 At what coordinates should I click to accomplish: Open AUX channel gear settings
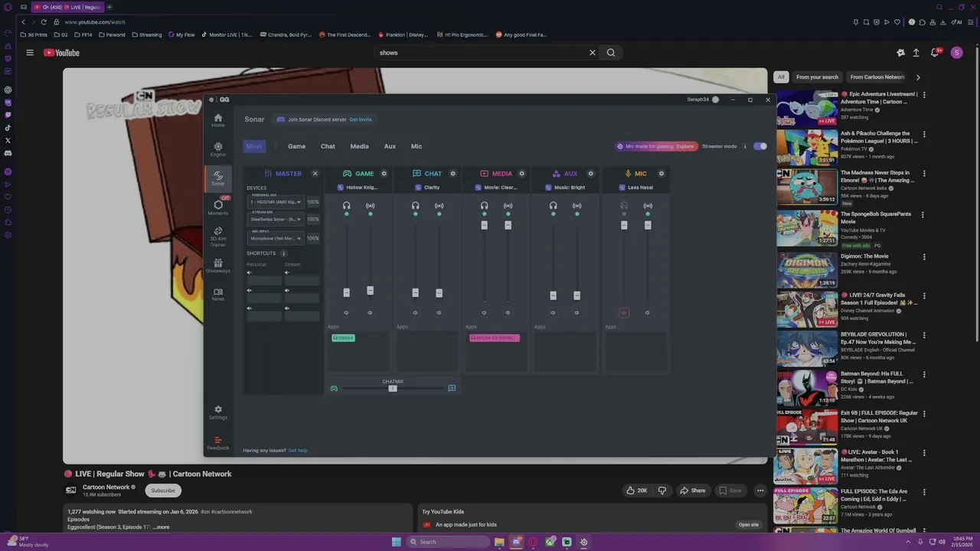point(591,174)
